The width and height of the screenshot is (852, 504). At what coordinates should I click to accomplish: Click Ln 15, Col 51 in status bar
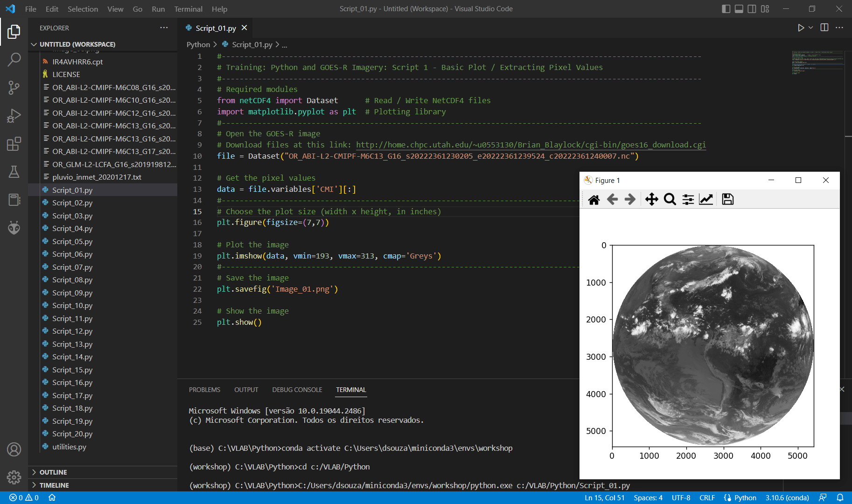[605, 497]
